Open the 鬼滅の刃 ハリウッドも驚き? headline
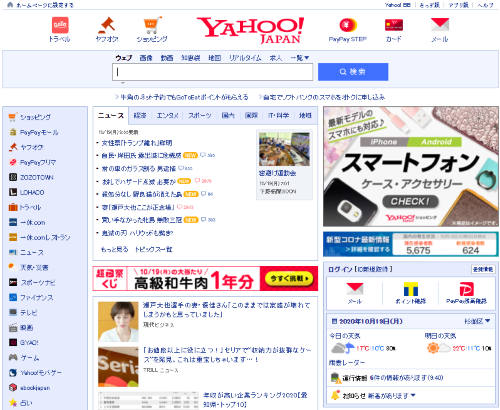 point(137,233)
